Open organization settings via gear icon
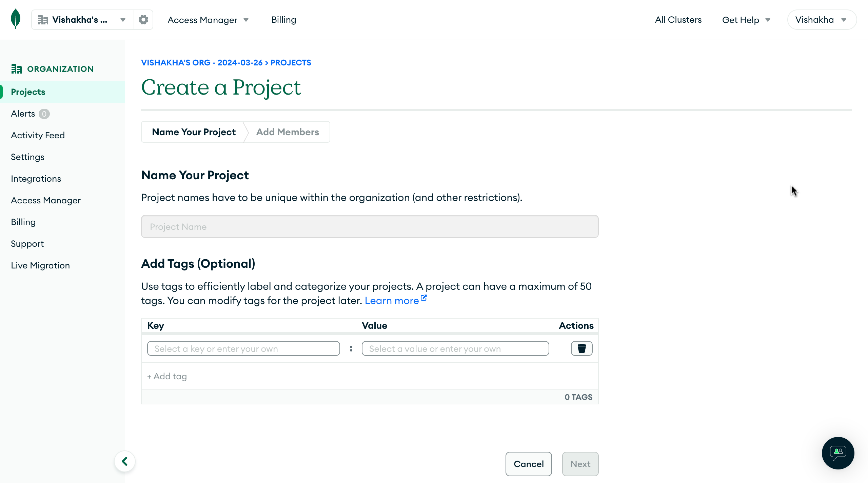Screen dimensions: 868x483 pos(143,19)
